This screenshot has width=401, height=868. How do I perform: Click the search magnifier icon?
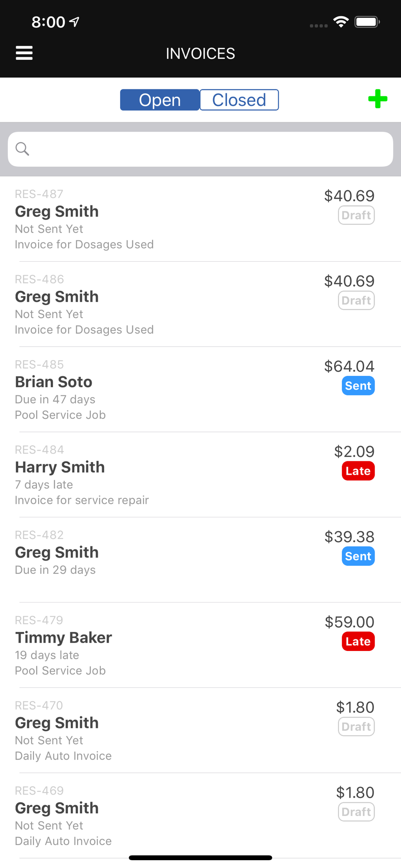[x=22, y=149]
